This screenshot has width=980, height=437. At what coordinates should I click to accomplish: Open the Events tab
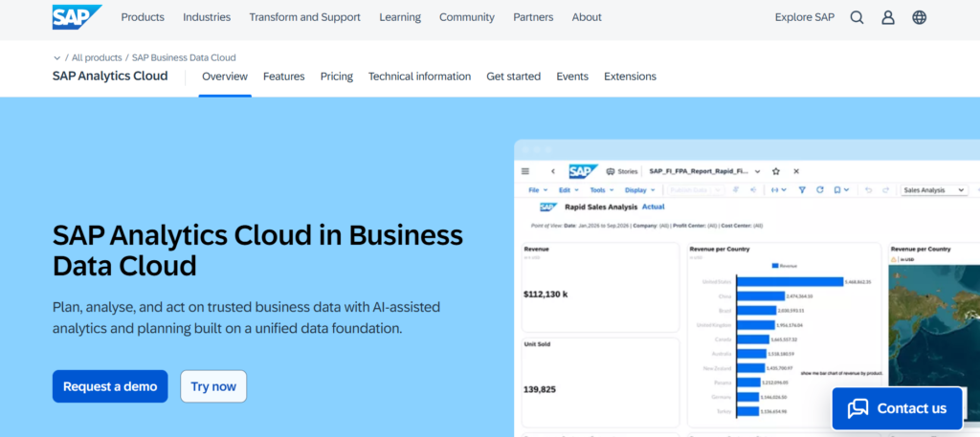pyautogui.click(x=572, y=76)
